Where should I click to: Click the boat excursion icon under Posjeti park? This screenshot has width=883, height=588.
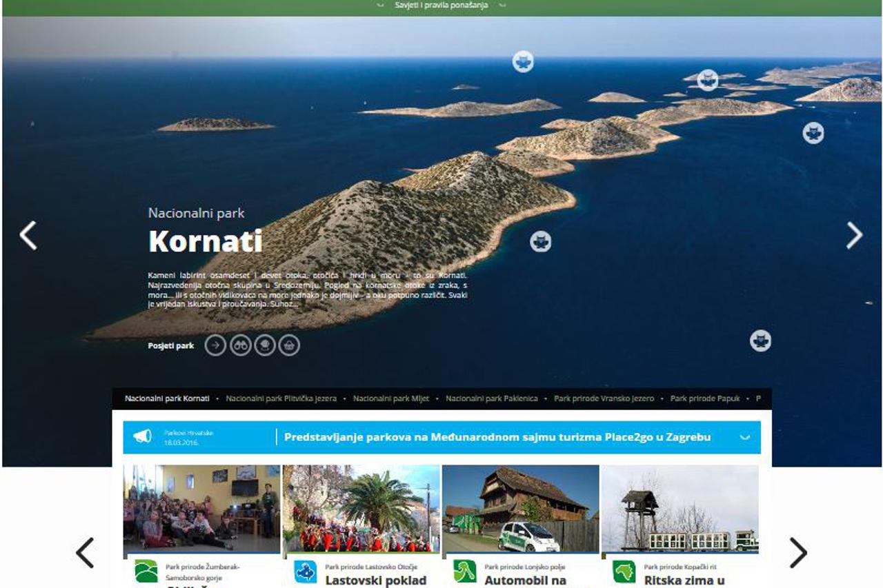[288, 345]
